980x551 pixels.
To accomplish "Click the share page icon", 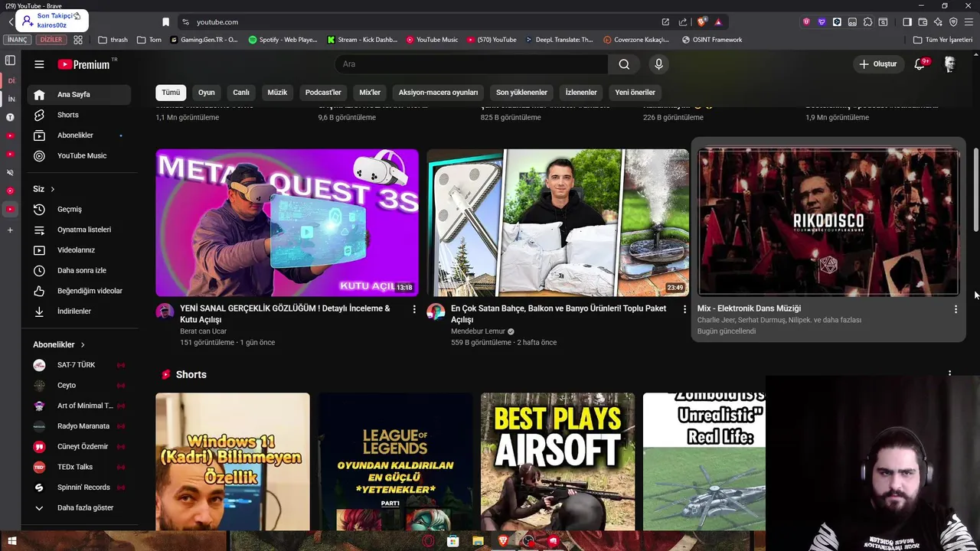I will click(682, 21).
